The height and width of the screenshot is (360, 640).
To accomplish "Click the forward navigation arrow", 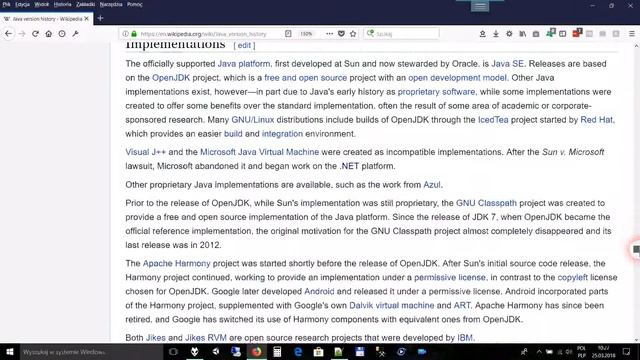I will tap(22, 33).
